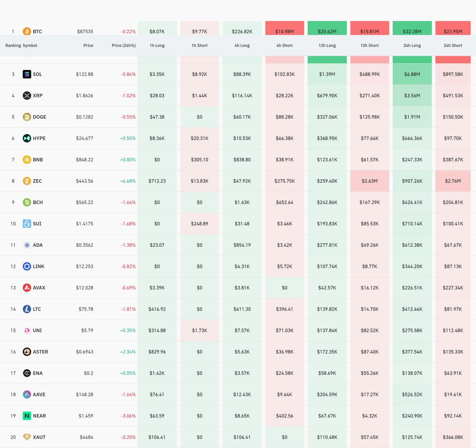Select the SUI coin logo
The width and height of the screenshot is (476, 448).
pyautogui.click(x=27, y=224)
